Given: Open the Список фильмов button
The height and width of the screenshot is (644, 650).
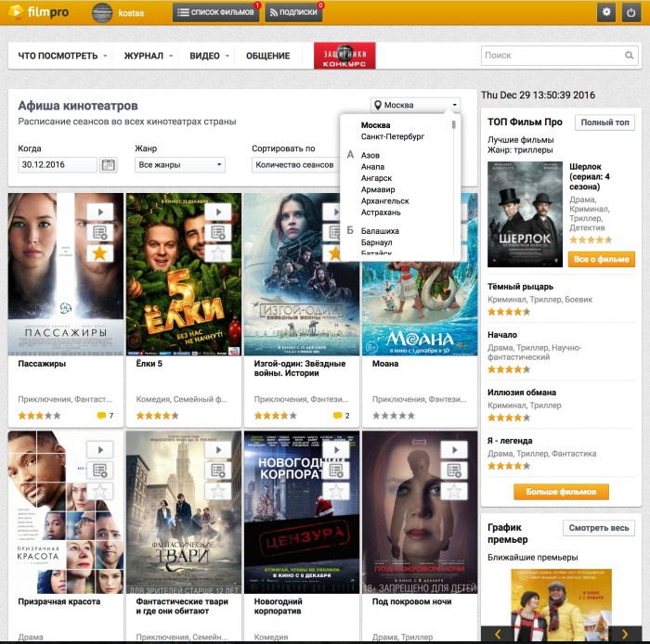Looking at the screenshot, I should (x=215, y=12).
